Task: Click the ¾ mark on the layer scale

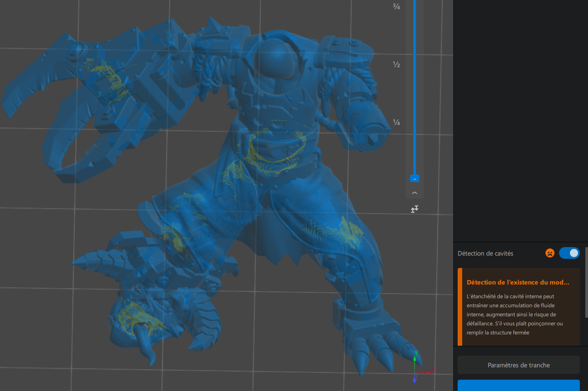Action: (x=396, y=6)
